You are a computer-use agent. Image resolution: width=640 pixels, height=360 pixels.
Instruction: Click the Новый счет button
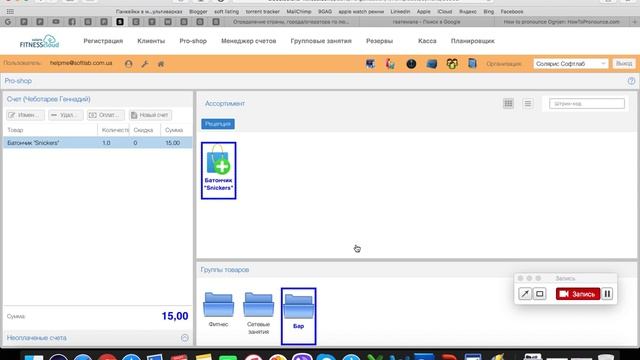coord(150,115)
